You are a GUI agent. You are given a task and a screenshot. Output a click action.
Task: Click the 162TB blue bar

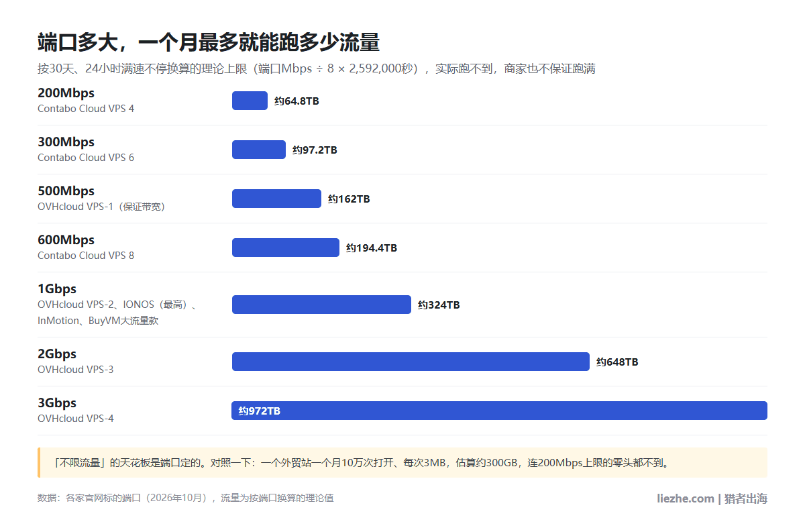(276, 199)
